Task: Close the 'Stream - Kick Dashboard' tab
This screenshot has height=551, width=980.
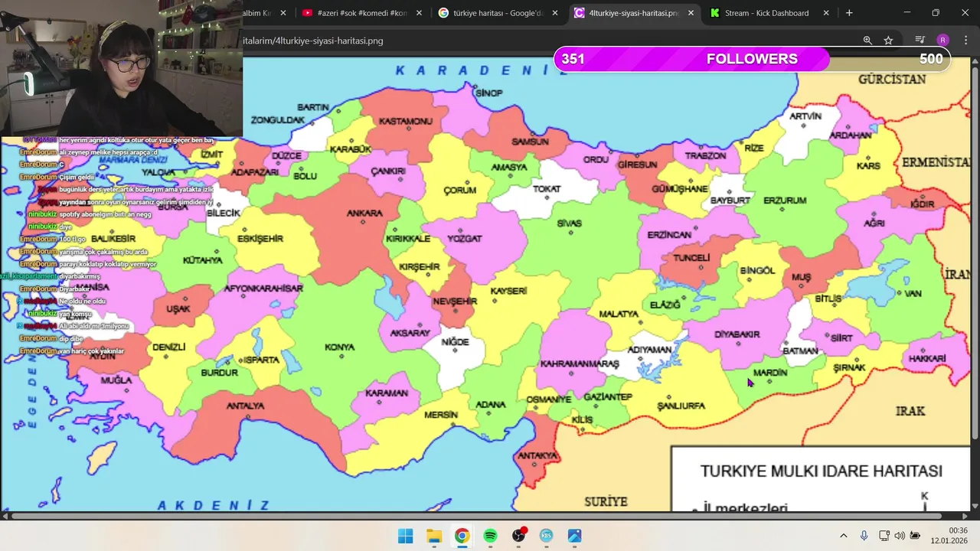Action: click(826, 13)
